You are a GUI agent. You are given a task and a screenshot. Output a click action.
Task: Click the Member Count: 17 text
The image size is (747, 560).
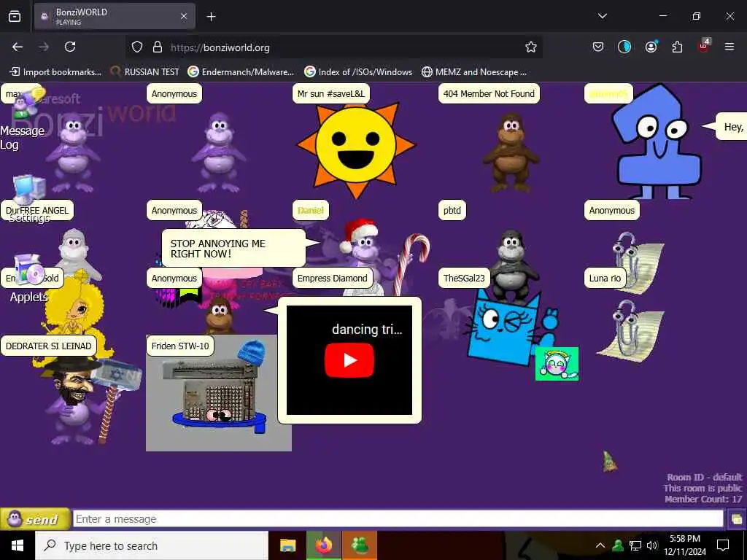(x=703, y=499)
